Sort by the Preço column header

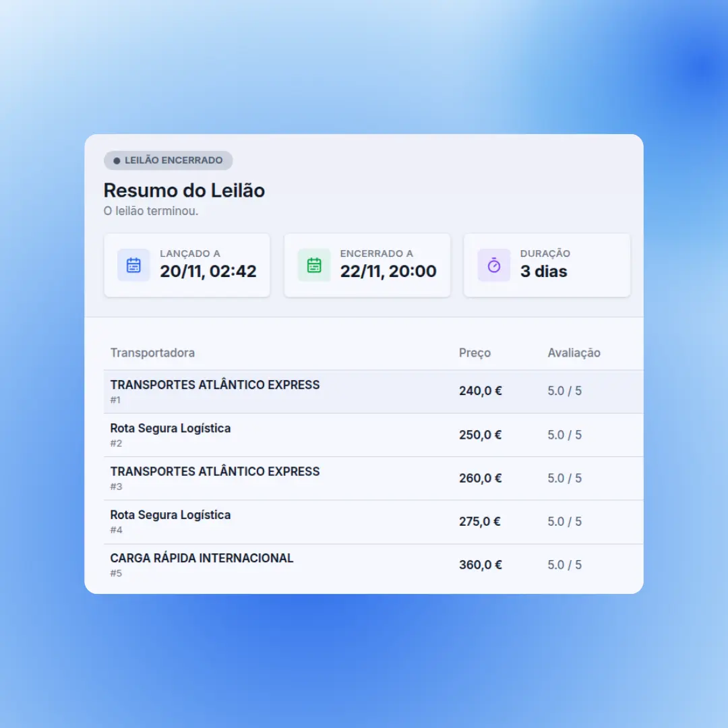coord(475,353)
